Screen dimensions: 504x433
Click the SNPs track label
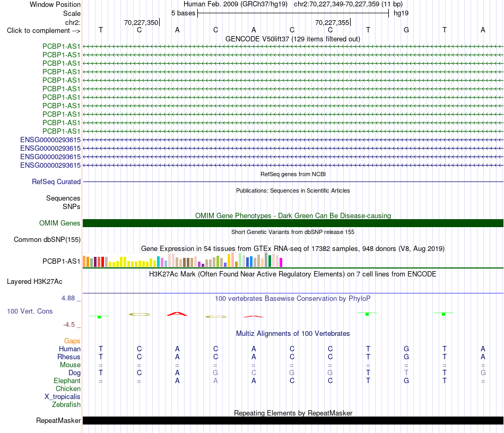(72, 207)
